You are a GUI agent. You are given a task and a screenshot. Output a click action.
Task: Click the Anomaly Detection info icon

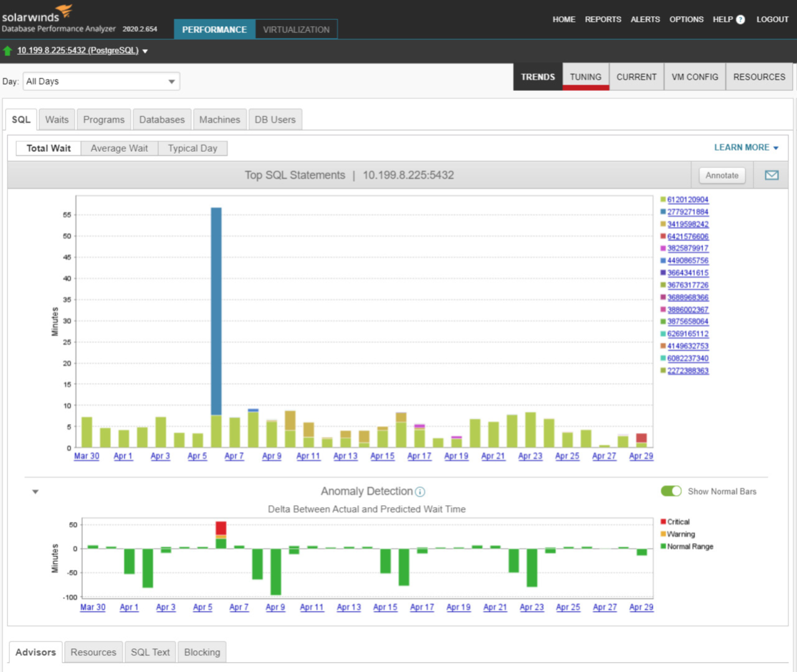pos(420,492)
